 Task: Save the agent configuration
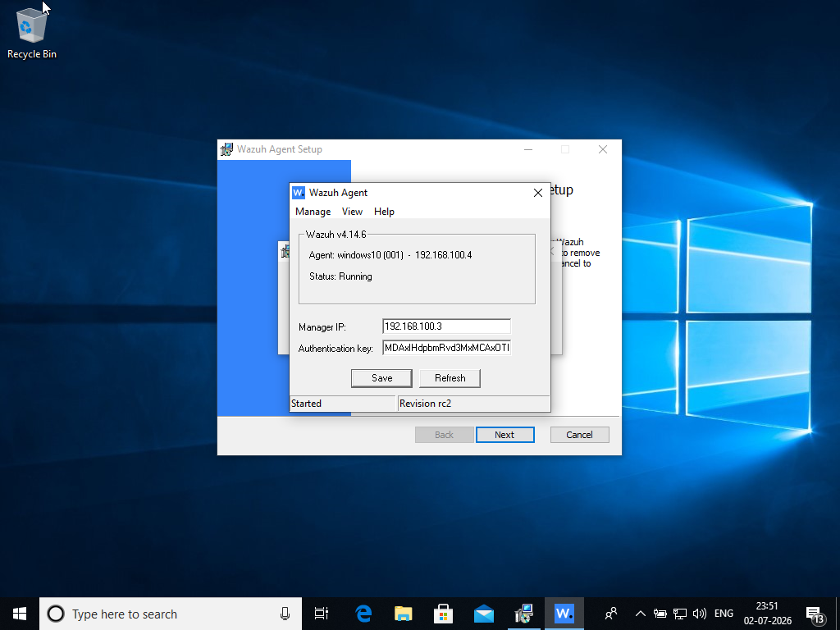[381, 378]
